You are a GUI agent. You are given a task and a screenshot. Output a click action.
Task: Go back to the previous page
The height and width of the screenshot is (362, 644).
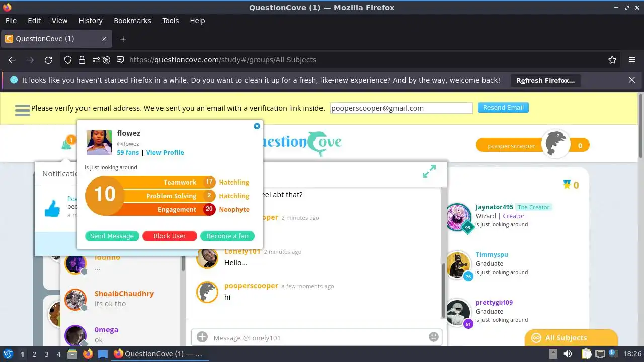[x=12, y=60]
